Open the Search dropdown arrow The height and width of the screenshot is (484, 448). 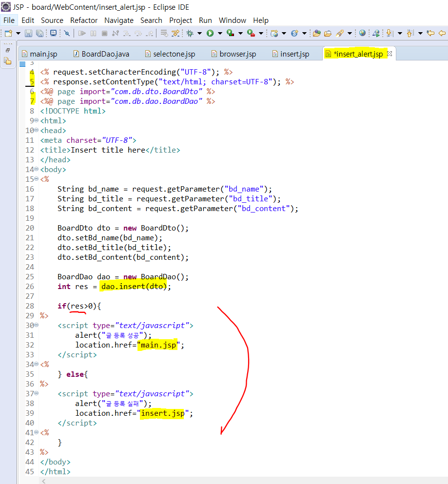(x=350, y=33)
